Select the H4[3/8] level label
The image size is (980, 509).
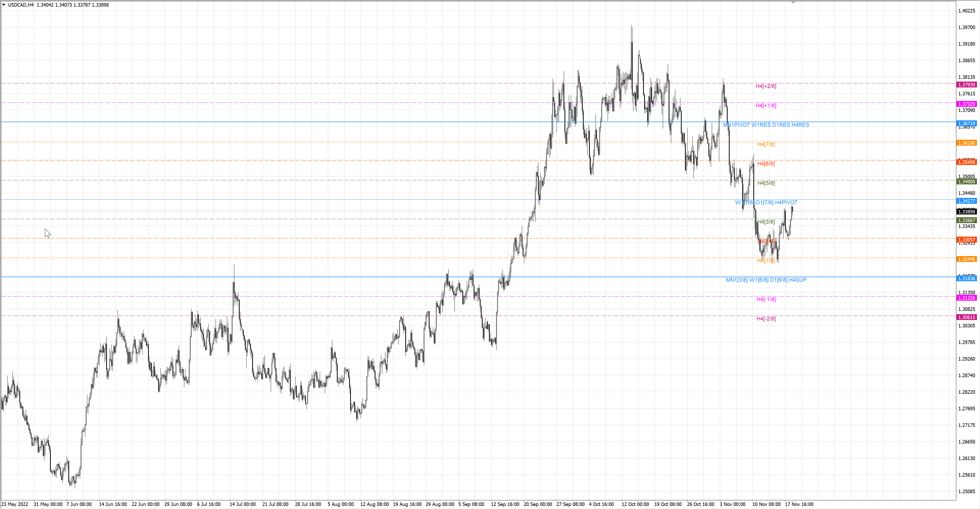(x=766, y=222)
